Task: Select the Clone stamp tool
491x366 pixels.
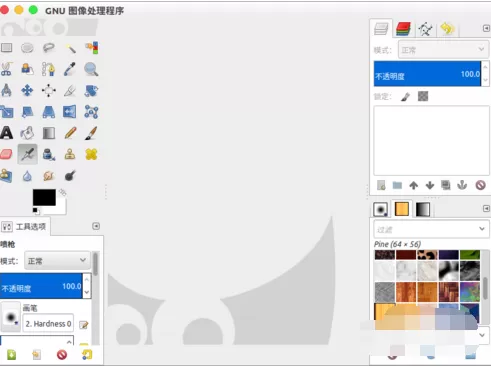Action: [70, 154]
